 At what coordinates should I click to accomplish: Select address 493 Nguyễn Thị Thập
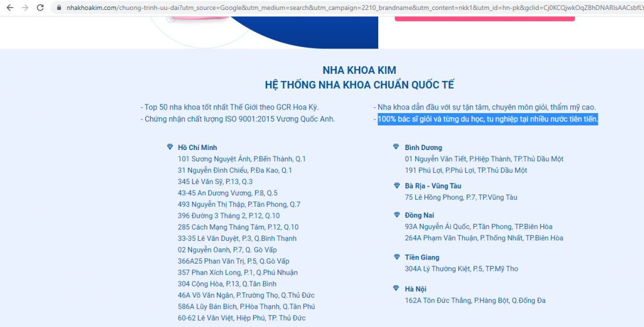pos(239,205)
